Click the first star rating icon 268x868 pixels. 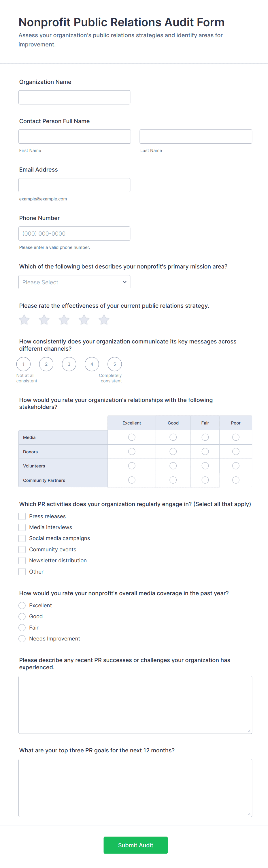(24, 320)
